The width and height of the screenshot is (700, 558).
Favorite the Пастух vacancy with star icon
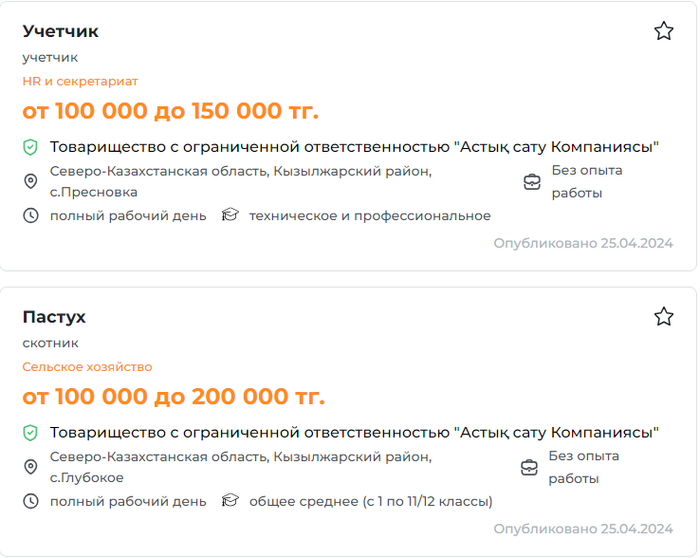coord(664,317)
